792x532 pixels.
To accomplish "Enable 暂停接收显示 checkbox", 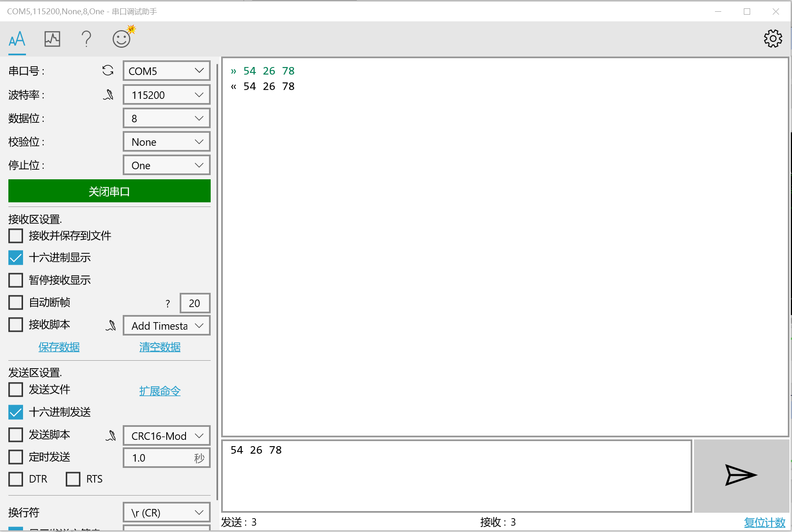I will click(16, 280).
